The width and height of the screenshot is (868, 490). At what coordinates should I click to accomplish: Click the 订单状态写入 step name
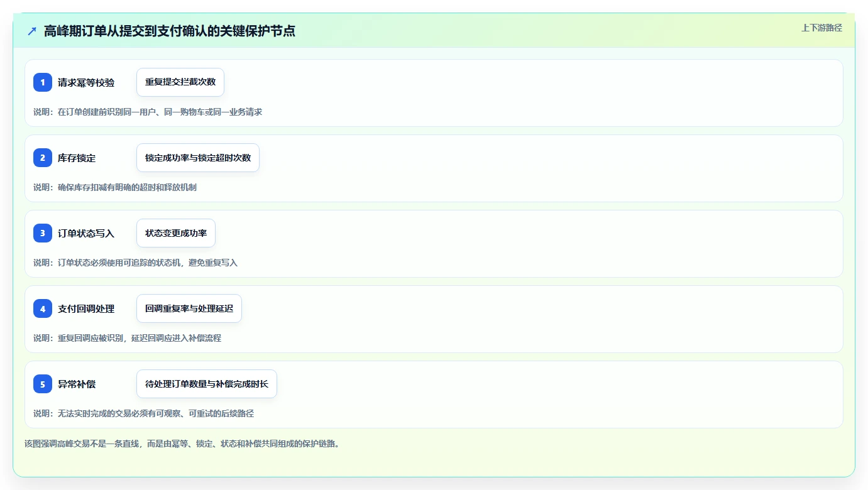[86, 233]
